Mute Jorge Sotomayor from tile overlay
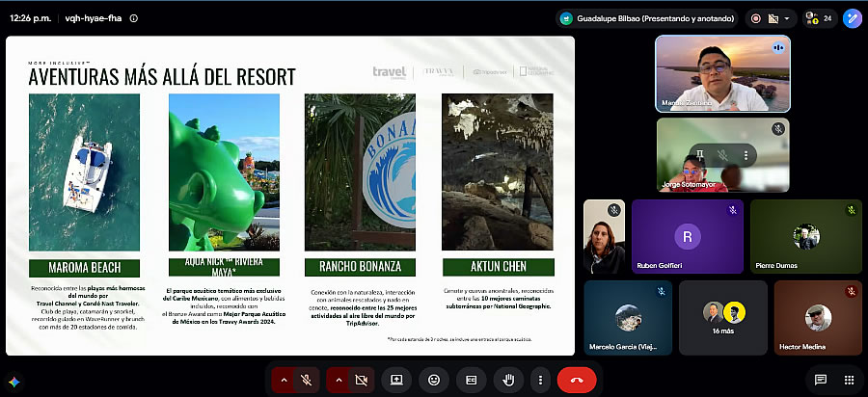The width and height of the screenshot is (868, 397). [x=723, y=155]
